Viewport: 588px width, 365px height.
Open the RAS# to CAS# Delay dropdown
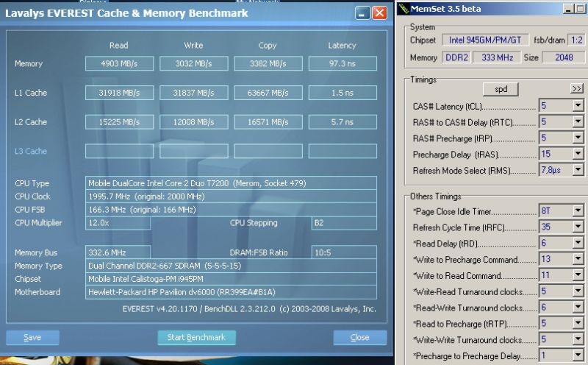click(x=578, y=121)
